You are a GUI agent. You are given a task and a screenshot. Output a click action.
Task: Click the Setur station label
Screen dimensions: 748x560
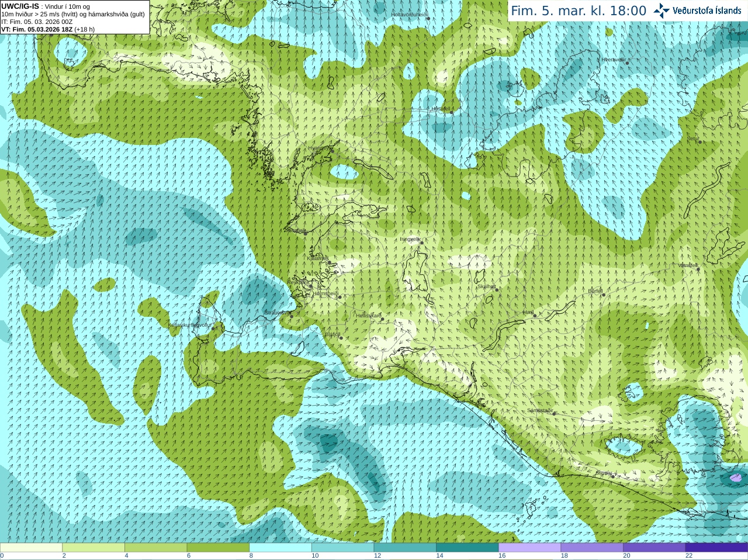tap(692, 139)
